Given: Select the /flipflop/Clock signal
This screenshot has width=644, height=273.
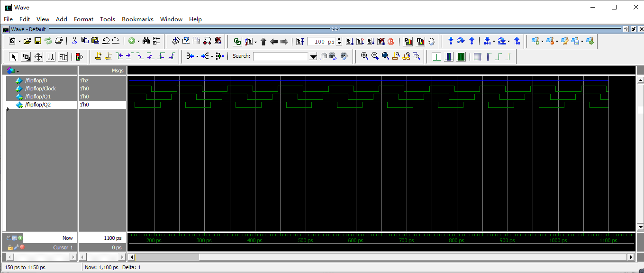Looking at the screenshot, I should tap(40, 88).
